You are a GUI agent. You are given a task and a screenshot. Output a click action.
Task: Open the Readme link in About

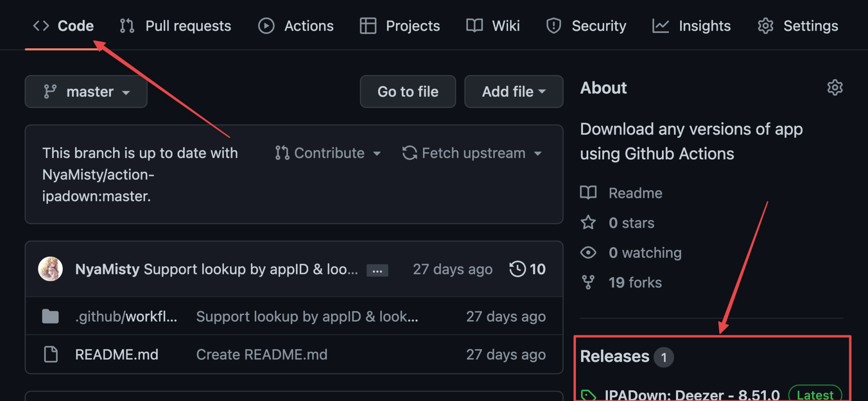pos(635,193)
